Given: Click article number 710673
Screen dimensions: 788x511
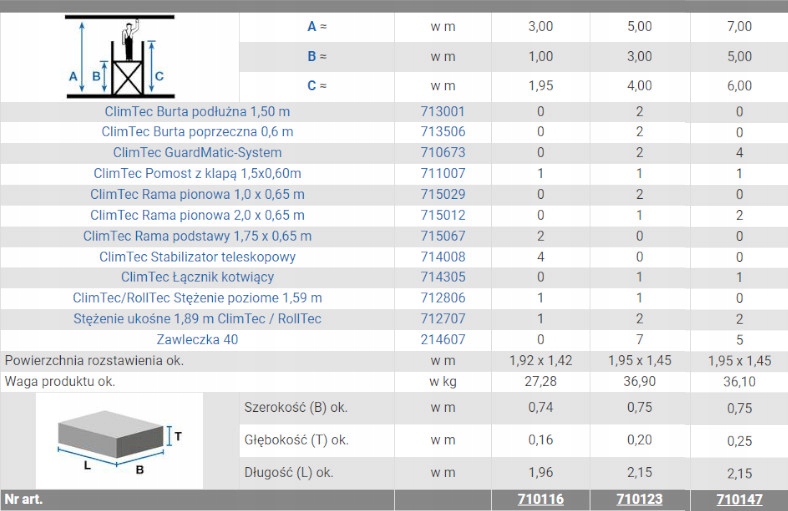Looking at the screenshot, I should (443, 152).
